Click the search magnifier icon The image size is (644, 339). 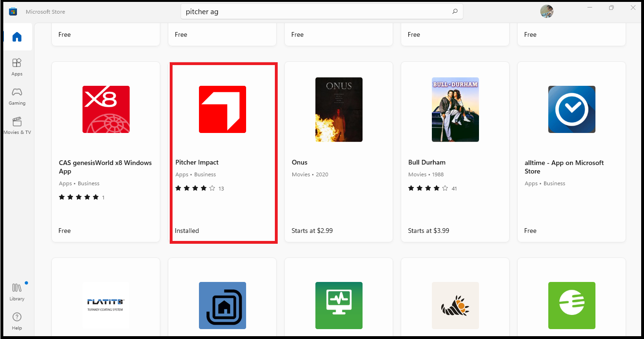point(454,11)
